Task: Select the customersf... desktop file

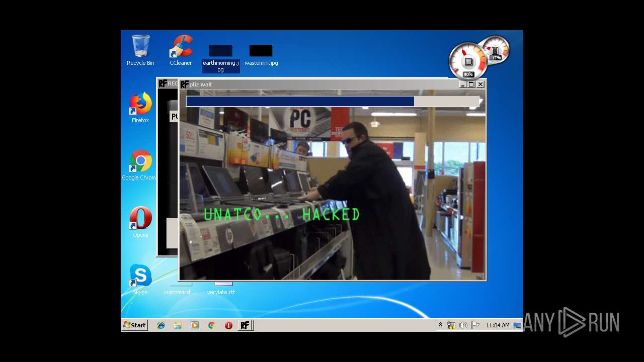Action: click(180, 289)
